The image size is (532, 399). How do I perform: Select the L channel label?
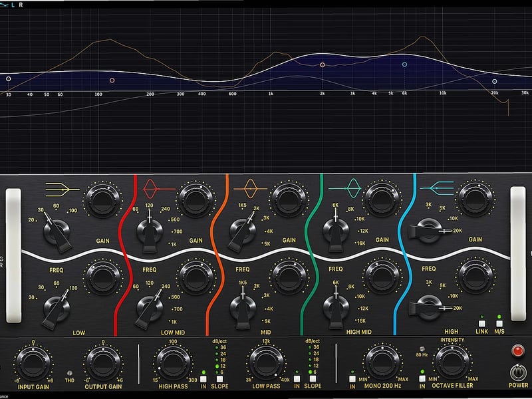tap(12, 4)
